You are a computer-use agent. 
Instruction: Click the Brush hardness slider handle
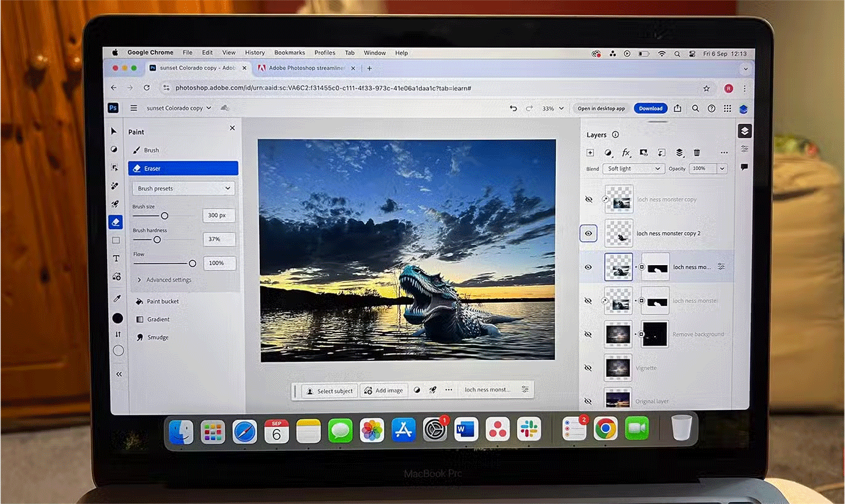pos(157,239)
